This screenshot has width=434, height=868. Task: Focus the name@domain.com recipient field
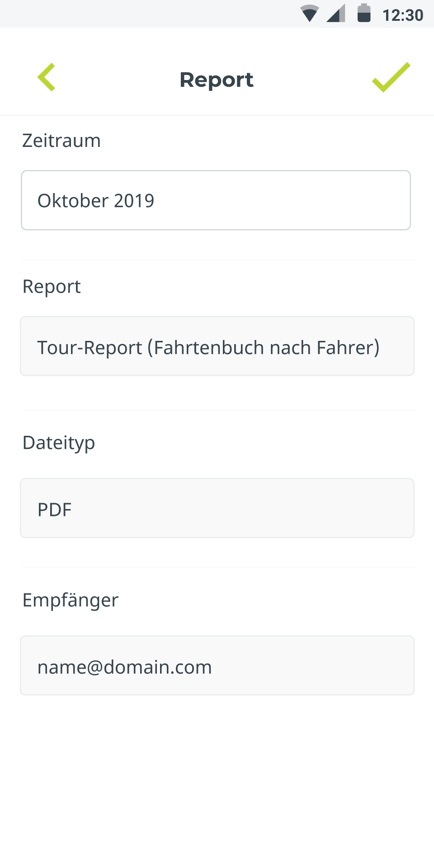click(217, 665)
